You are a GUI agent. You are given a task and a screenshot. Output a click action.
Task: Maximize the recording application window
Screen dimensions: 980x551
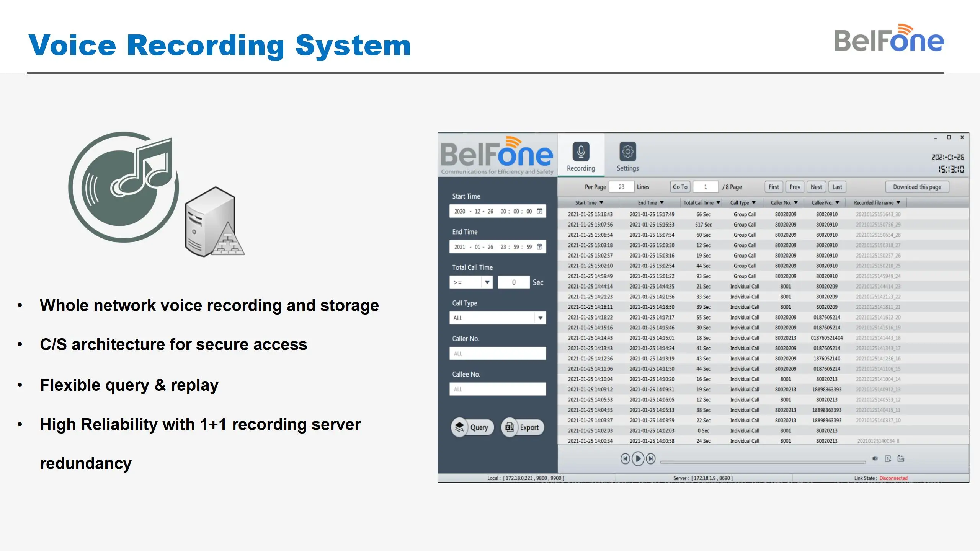(949, 137)
